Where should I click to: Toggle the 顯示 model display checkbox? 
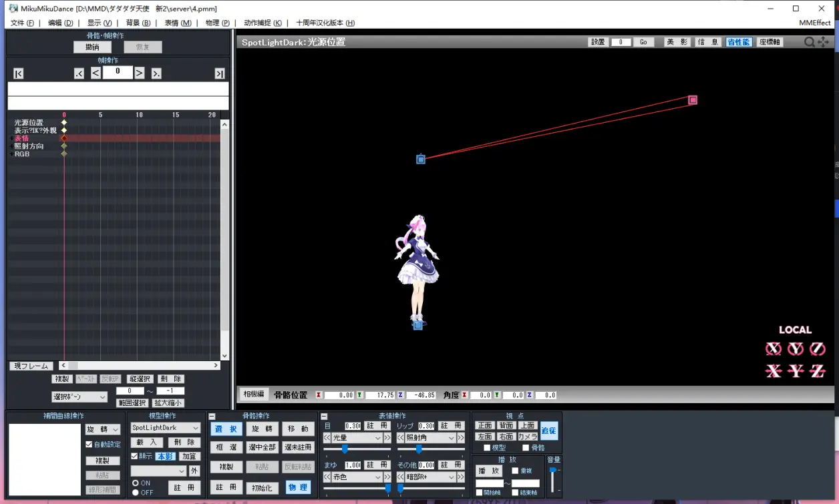(x=134, y=457)
